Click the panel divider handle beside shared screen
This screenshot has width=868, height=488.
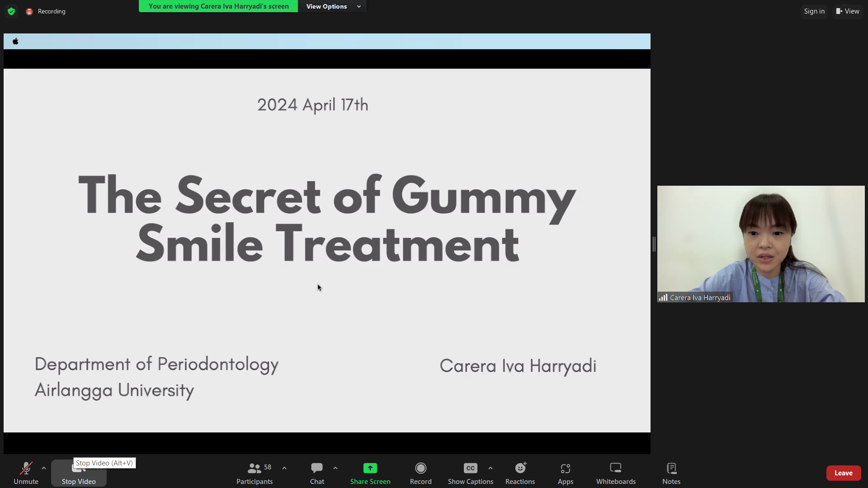point(654,244)
